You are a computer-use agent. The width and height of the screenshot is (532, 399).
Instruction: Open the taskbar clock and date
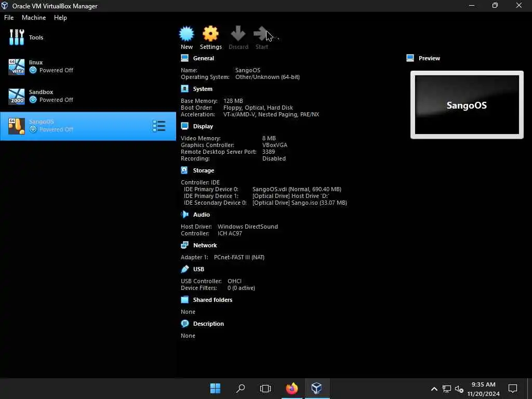click(483, 389)
